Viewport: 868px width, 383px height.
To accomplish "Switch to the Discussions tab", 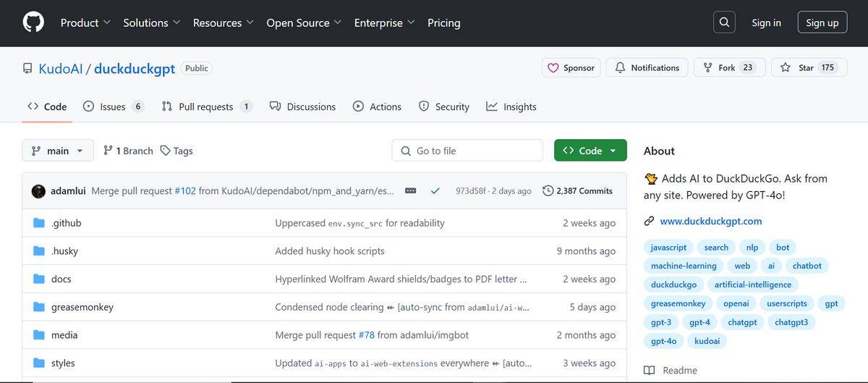I will [302, 106].
